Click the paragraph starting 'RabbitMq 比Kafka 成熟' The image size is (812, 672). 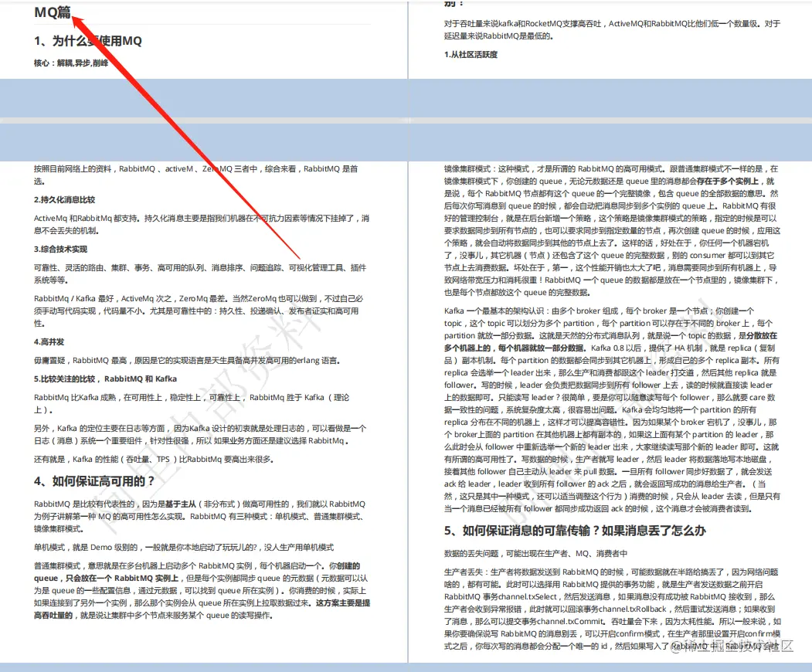tap(192, 403)
